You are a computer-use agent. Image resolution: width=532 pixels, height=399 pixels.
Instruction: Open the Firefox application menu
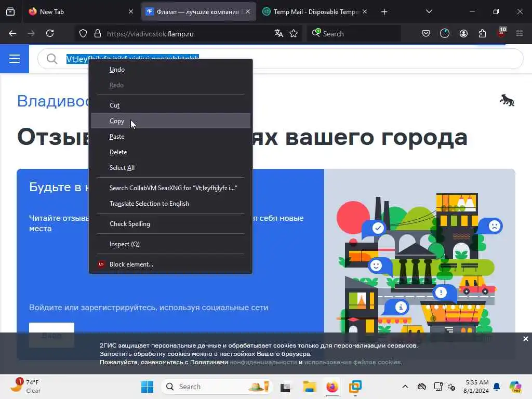tap(520, 34)
